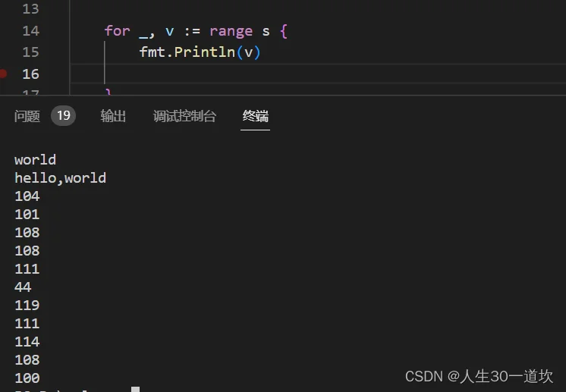Click terminal output value 119
The width and height of the screenshot is (566, 392).
click(27, 306)
